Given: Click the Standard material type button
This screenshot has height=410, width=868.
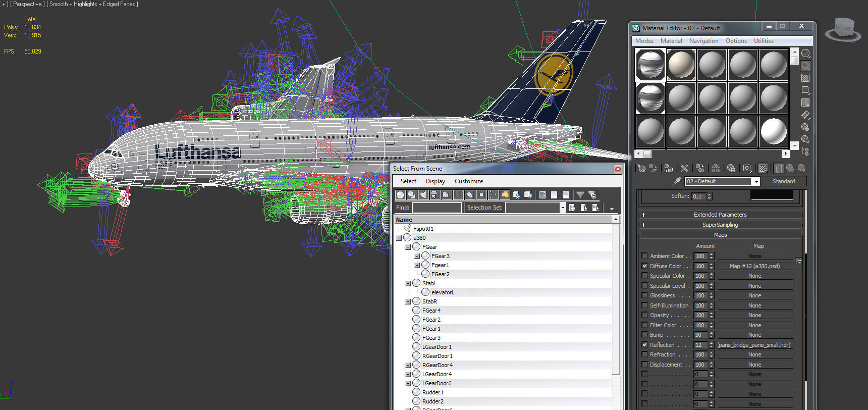Looking at the screenshot, I should coord(784,181).
